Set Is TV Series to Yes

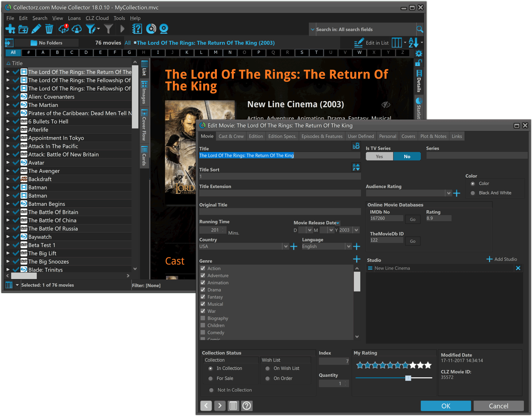[379, 157]
